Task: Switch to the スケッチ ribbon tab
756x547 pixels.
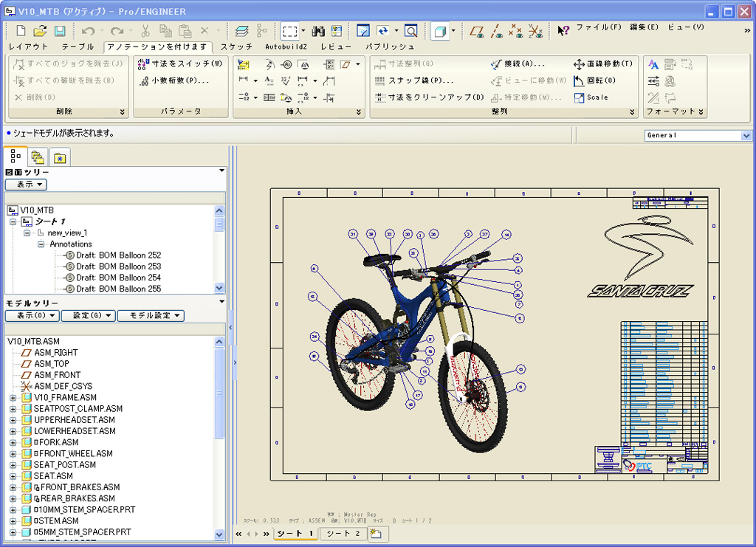Action: (236, 47)
